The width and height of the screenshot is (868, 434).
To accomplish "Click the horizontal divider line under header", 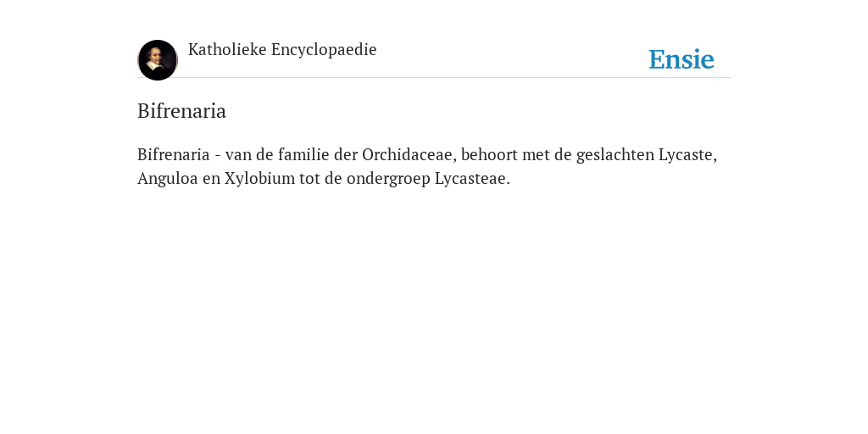I will (x=434, y=77).
